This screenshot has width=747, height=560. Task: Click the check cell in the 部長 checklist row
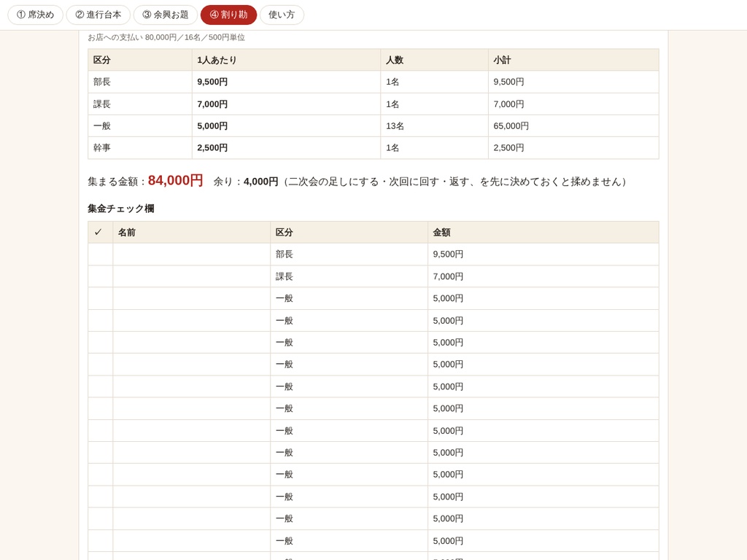click(101, 254)
